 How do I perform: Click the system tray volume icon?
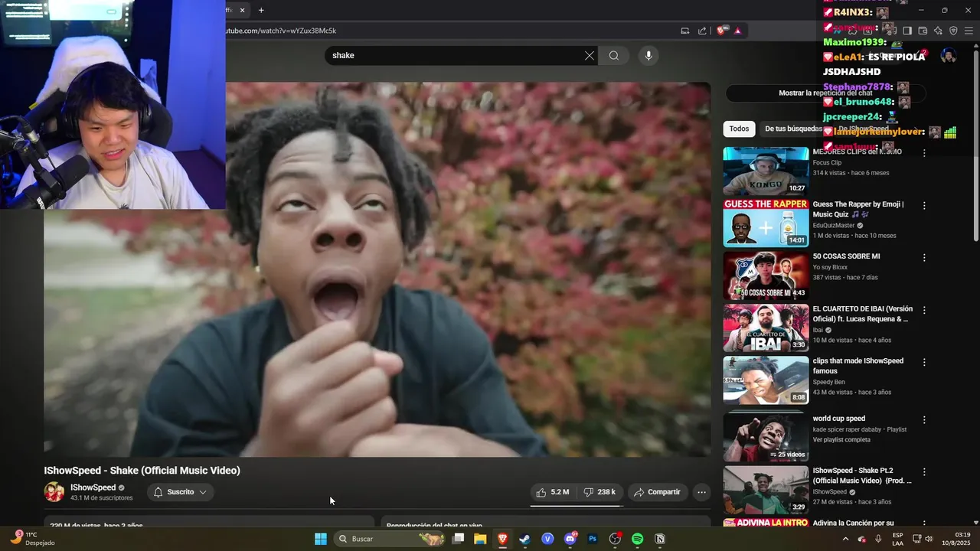(x=929, y=539)
